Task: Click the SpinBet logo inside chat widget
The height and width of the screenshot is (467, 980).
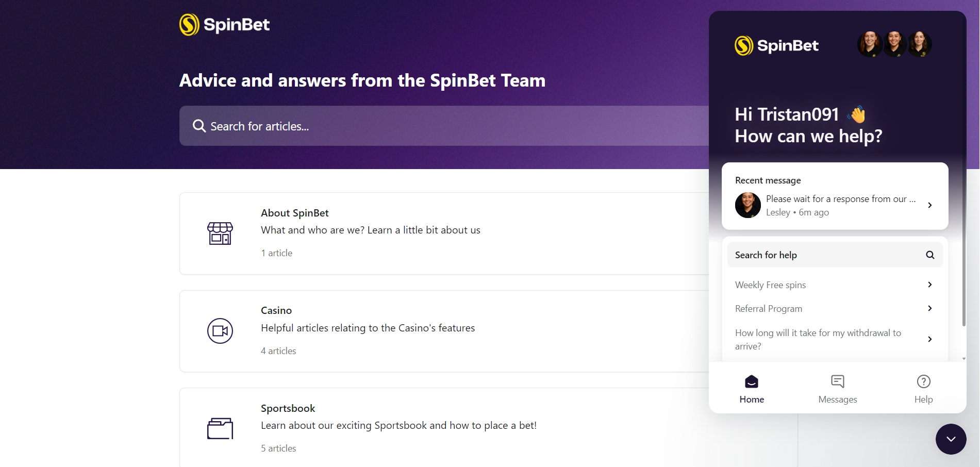Action: pyautogui.click(x=776, y=45)
